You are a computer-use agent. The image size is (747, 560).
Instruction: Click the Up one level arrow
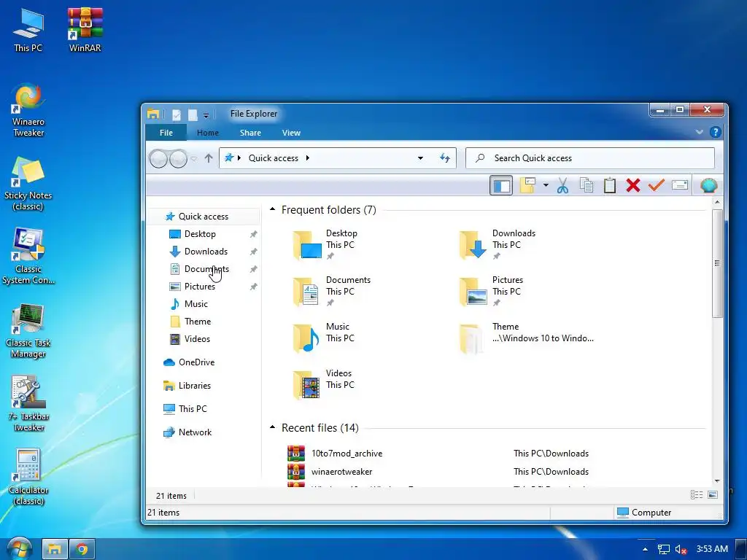click(209, 158)
